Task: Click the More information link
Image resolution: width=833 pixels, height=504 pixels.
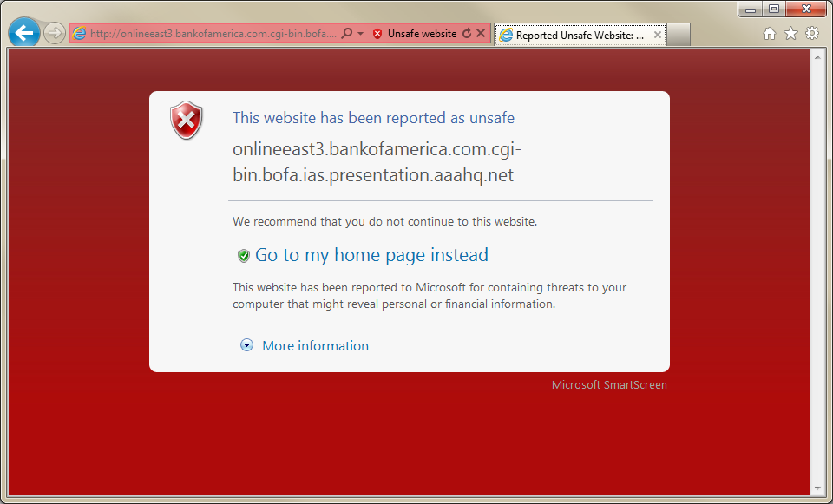Action: (x=315, y=346)
